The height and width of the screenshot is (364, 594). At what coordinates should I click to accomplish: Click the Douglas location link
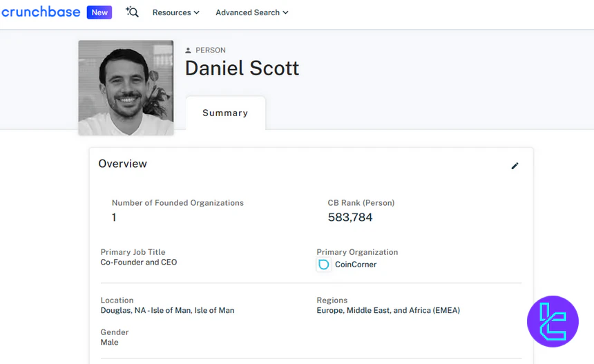[x=167, y=310]
